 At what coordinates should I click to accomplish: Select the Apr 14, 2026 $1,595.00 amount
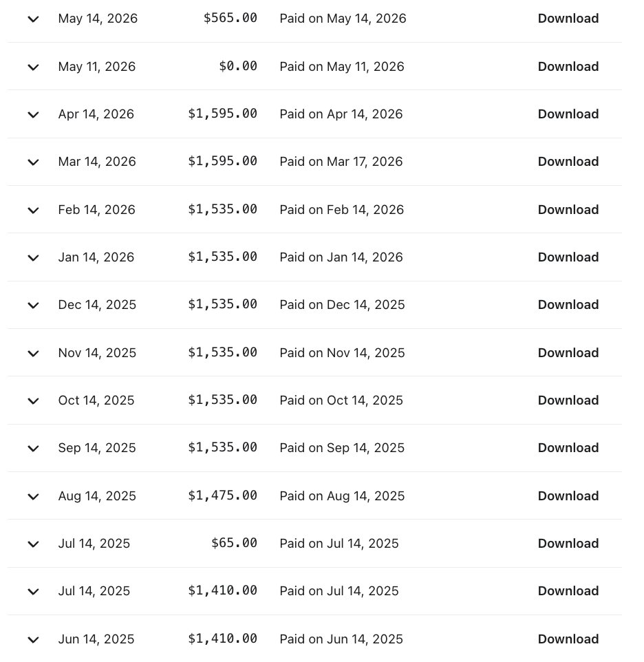[222, 114]
